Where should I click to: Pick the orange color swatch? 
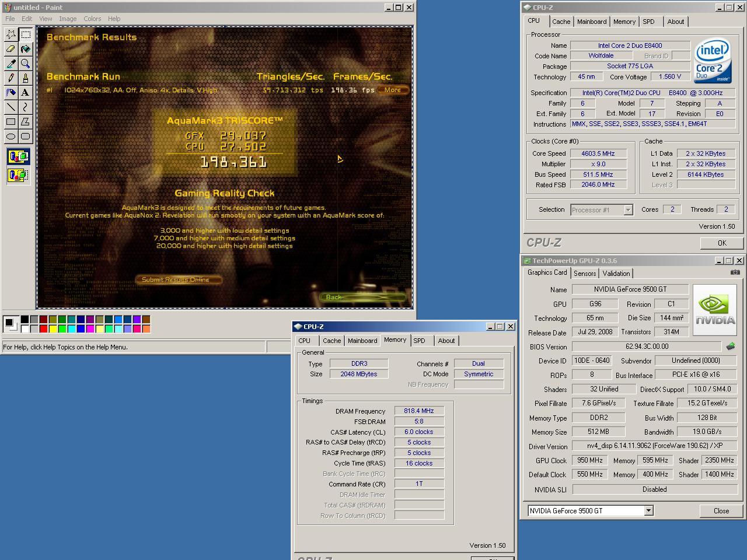[146, 328]
